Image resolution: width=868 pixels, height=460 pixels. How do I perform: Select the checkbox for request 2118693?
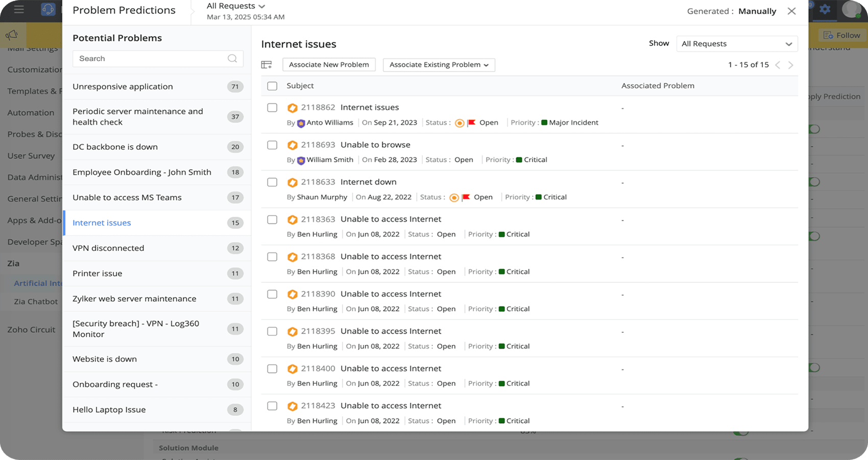coord(272,145)
